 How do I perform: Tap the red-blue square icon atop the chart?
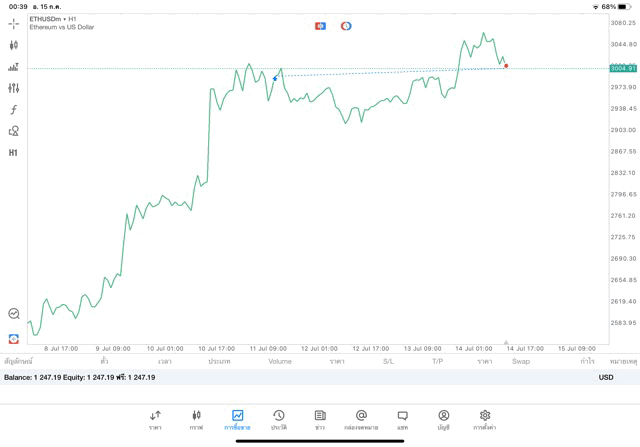pos(320,26)
